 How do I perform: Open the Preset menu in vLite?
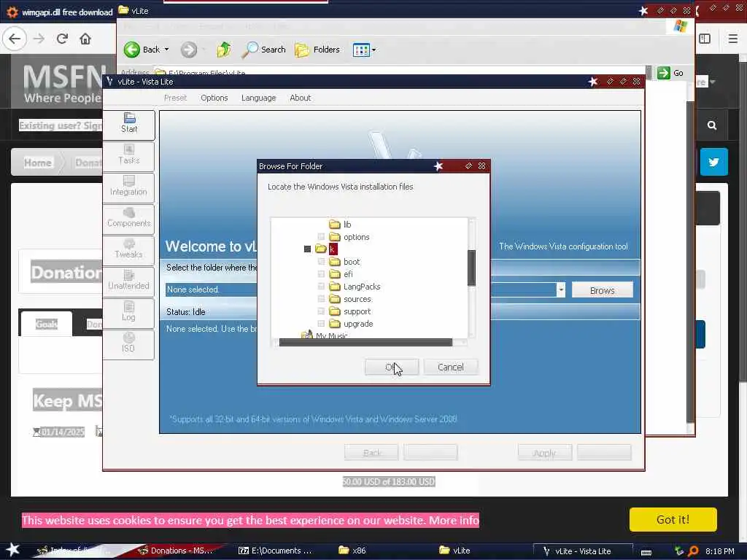pyautogui.click(x=175, y=98)
